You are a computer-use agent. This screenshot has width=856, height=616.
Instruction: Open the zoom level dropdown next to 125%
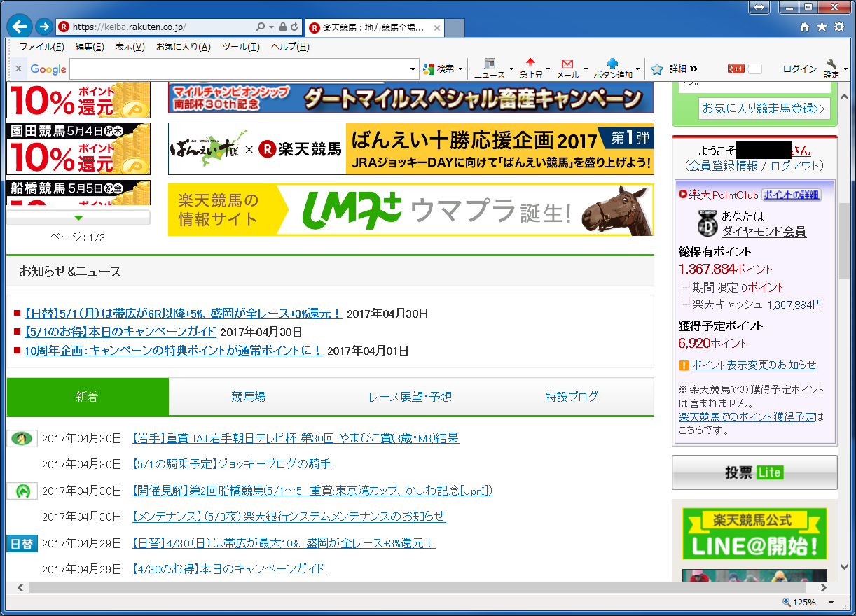[831, 602]
